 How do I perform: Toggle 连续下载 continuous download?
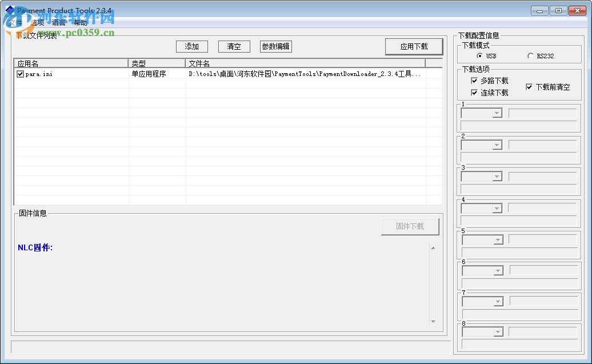tap(474, 92)
